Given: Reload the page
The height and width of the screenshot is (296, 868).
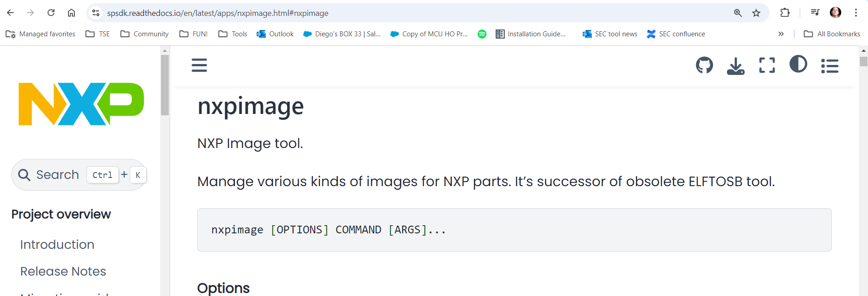Looking at the screenshot, I should point(51,13).
